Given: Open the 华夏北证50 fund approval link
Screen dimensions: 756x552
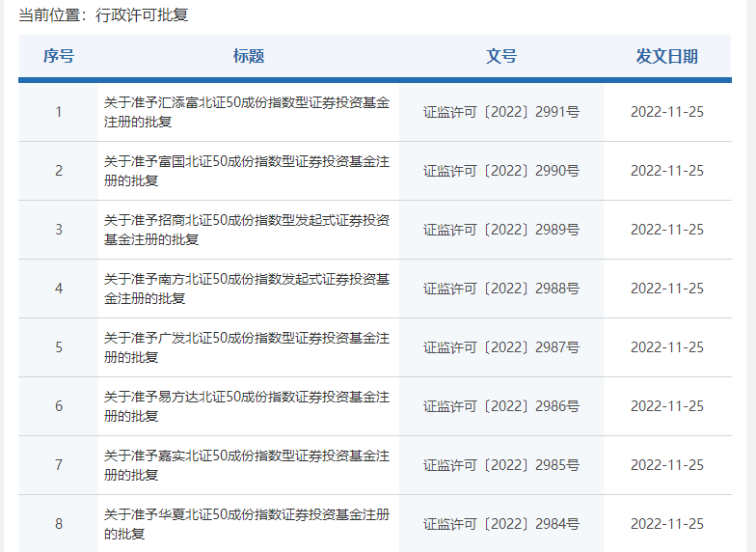Looking at the screenshot, I should 246,524.
